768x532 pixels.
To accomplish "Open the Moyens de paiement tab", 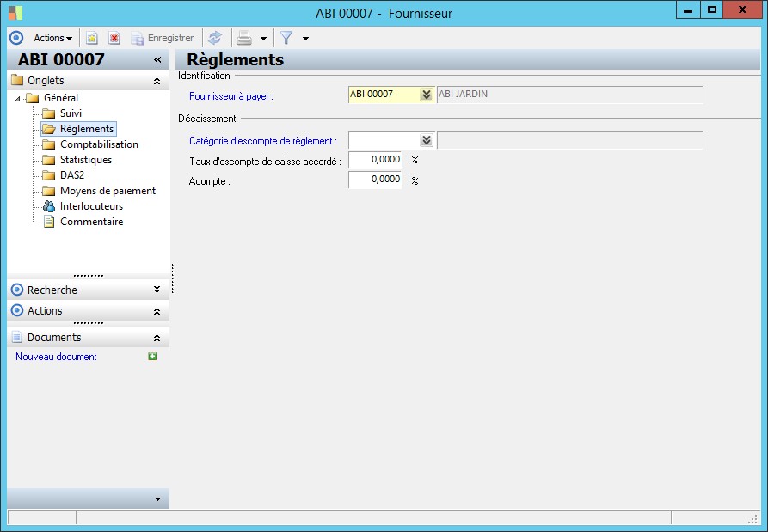I will (x=108, y=191).
